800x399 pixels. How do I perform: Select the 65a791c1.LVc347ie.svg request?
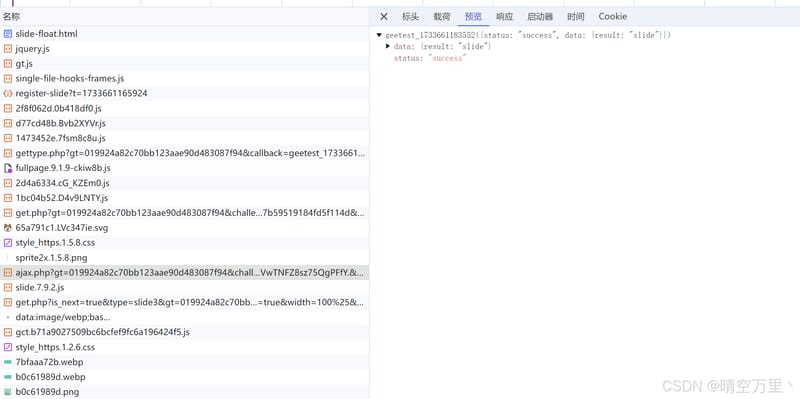pos(185,228)
